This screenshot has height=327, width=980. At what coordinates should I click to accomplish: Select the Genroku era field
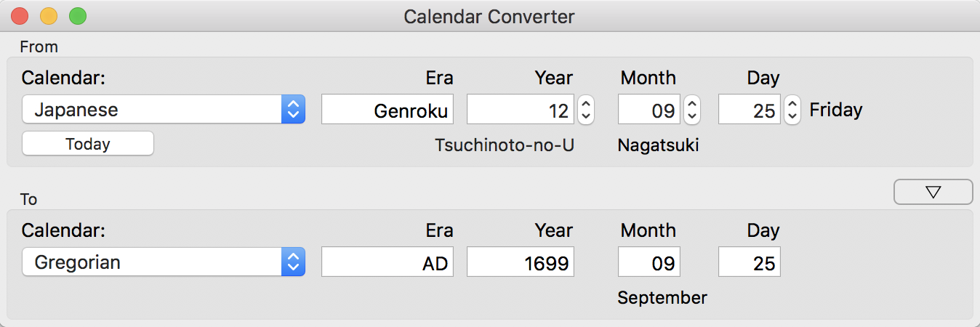pyautogui.click(x=387, y=110)
